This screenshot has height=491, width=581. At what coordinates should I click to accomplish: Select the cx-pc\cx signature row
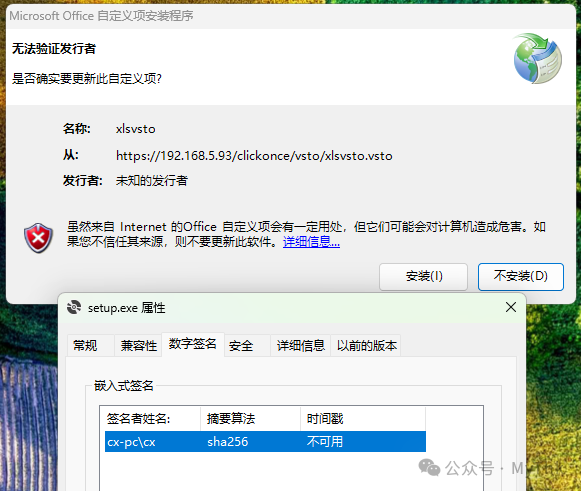265,441
